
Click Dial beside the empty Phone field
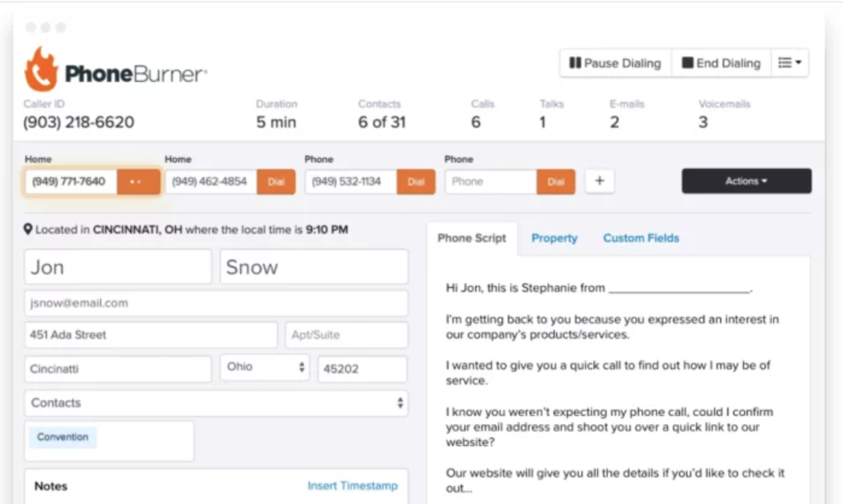pos(556,181)
